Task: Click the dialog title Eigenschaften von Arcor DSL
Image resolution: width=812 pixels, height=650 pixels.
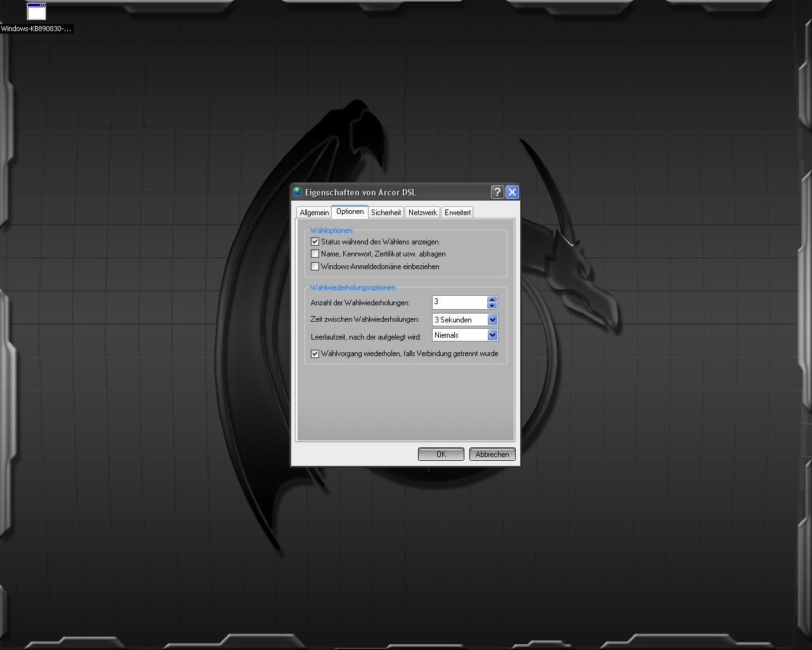Action: click(360, 192)
